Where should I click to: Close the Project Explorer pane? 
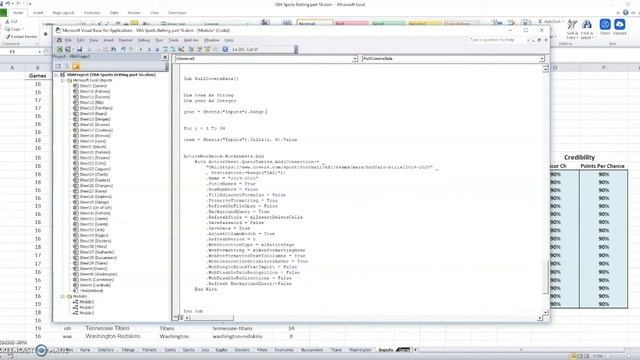tap(165, 57)
